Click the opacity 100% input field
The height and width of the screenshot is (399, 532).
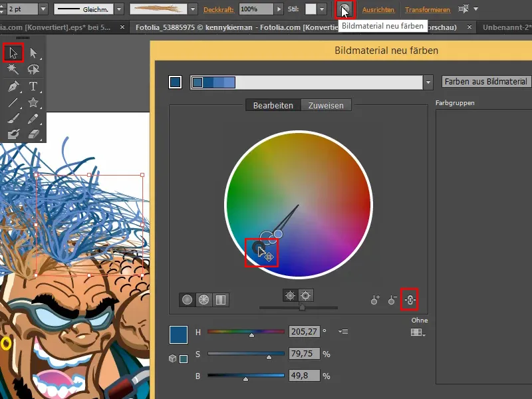tap(256, 9)
